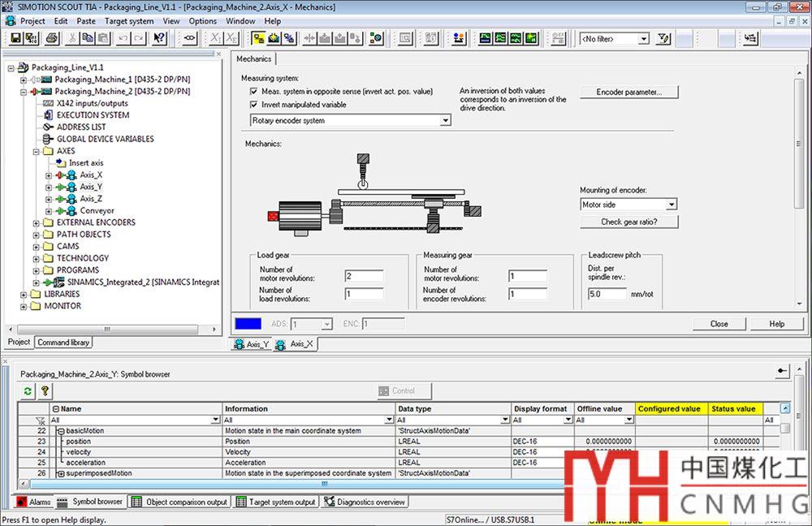
Task: Click the blue color indicator box
Action: click(248, 324)
